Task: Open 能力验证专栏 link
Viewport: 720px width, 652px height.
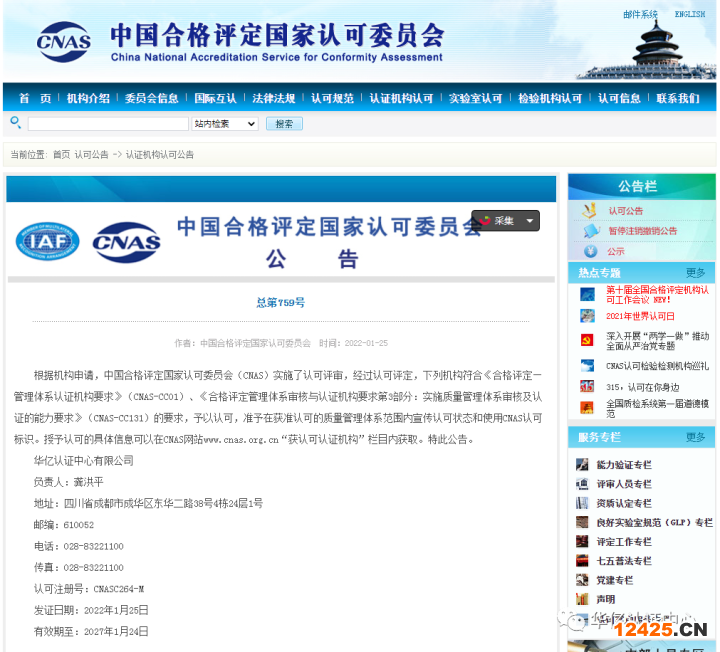Action: (624, 465)
